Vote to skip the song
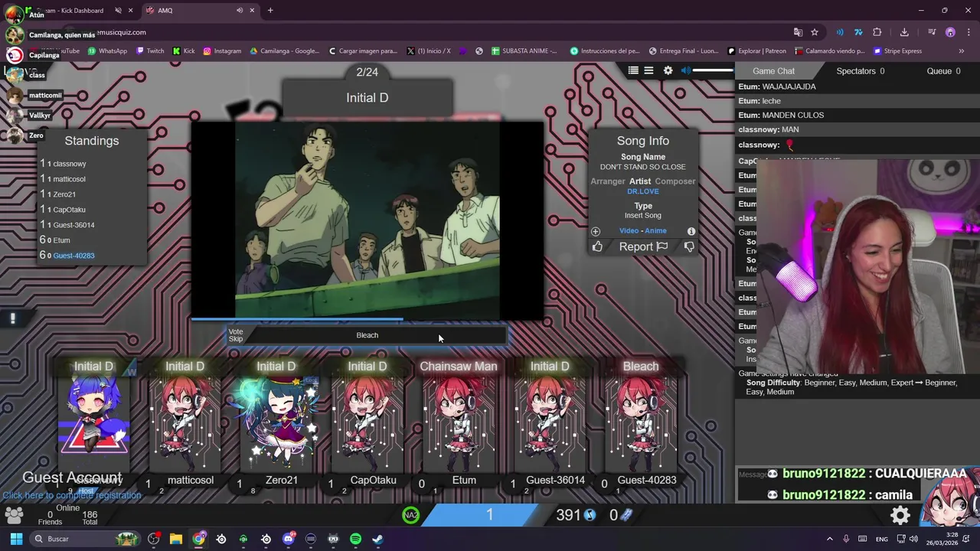Image resolution: width=980 pixels, height=551 pixels. tap(236, 335)
